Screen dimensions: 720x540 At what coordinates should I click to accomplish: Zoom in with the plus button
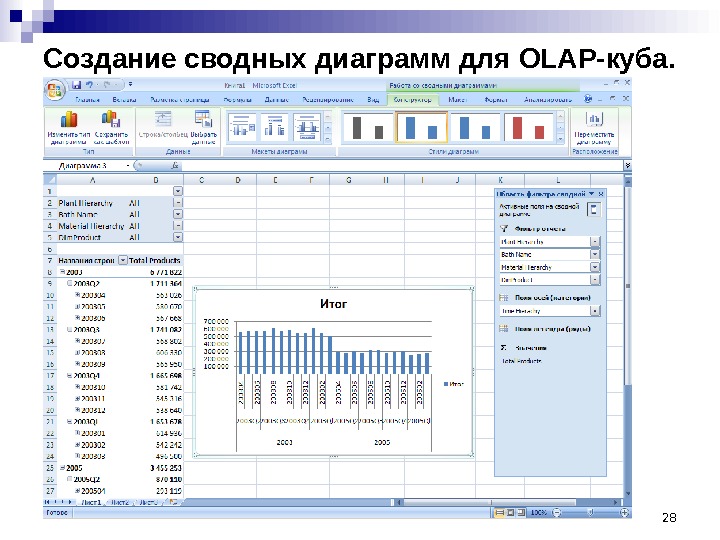point(624,512)
